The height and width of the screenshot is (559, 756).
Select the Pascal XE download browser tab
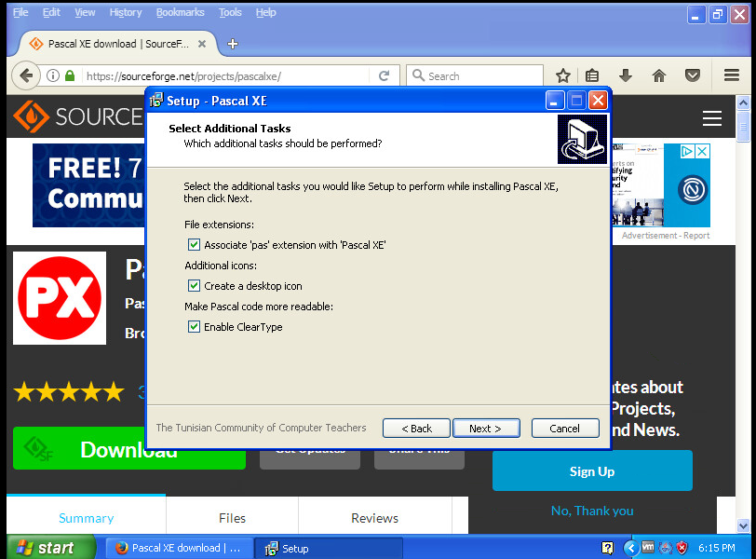115,44
